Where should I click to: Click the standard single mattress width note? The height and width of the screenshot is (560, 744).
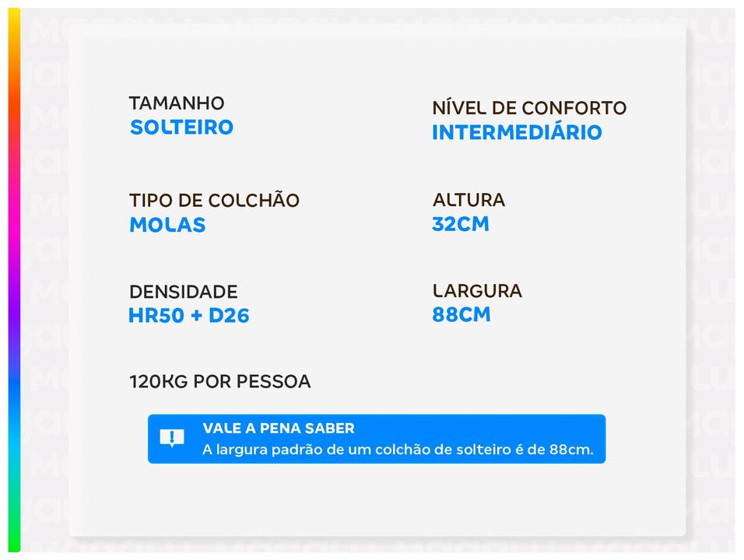pos(398,450)
